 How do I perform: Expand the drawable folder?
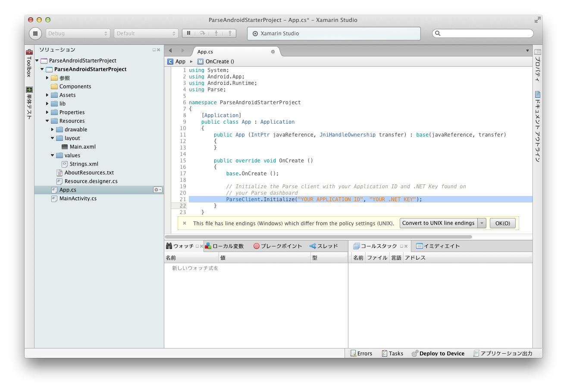point(53,130)
